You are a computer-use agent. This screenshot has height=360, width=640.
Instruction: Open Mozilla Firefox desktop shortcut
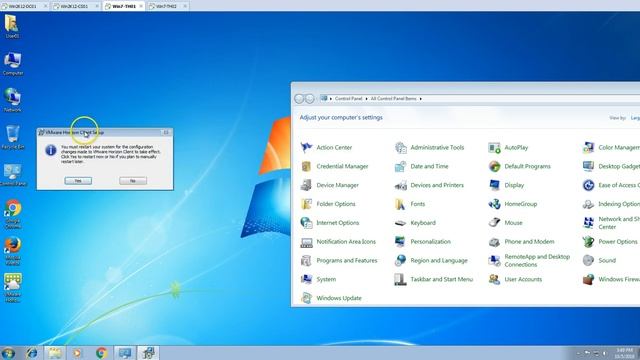click(13, 251)
